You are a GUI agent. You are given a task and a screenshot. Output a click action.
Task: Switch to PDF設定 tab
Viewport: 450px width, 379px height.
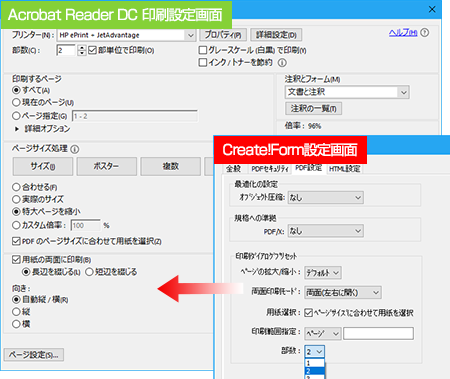309,168
